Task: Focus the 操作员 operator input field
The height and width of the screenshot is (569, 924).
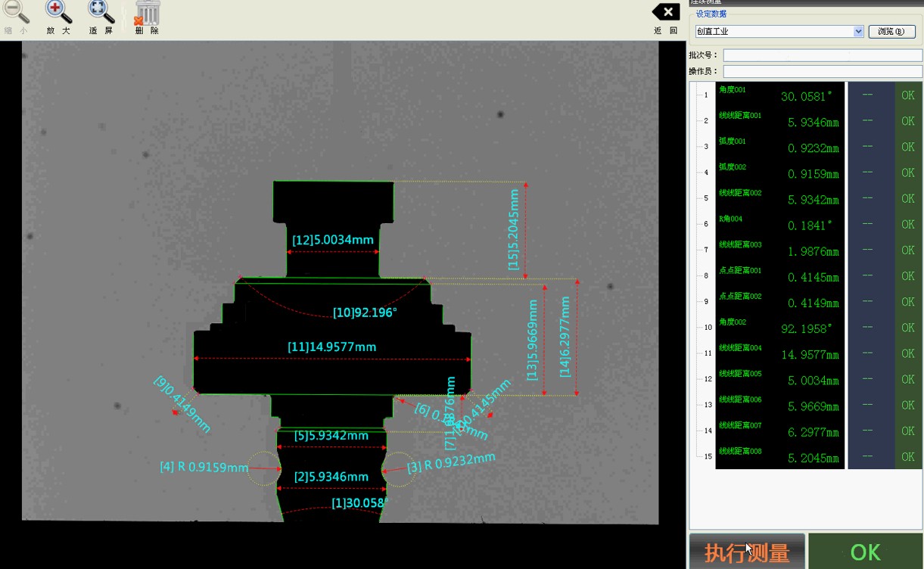Action: pos(822,71)
